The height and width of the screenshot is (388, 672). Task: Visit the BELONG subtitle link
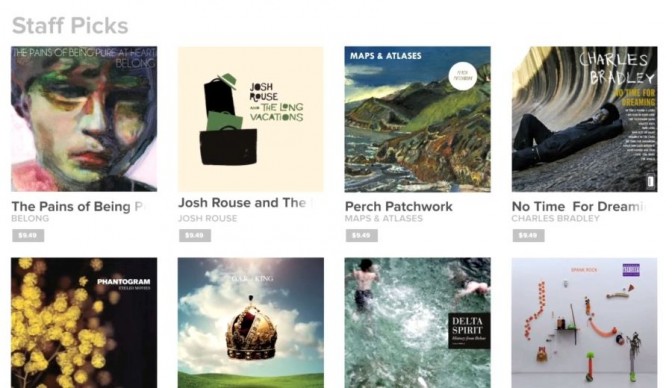coord(30,219)
